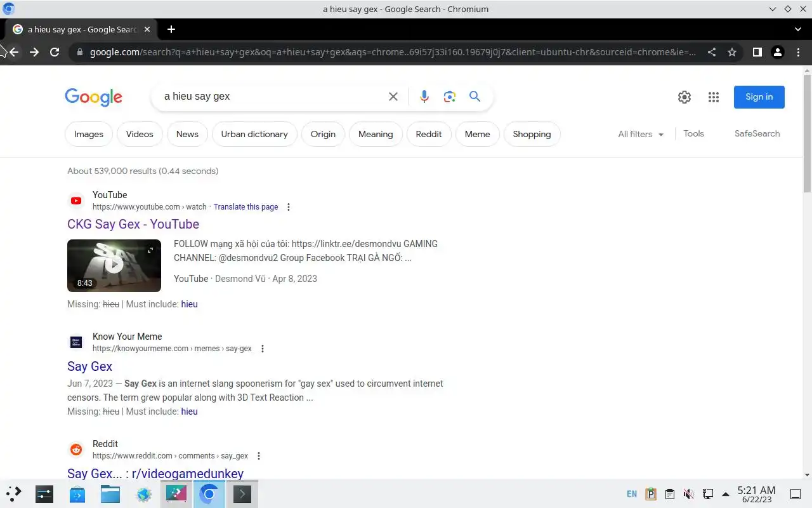View site information lock icon

80,52
